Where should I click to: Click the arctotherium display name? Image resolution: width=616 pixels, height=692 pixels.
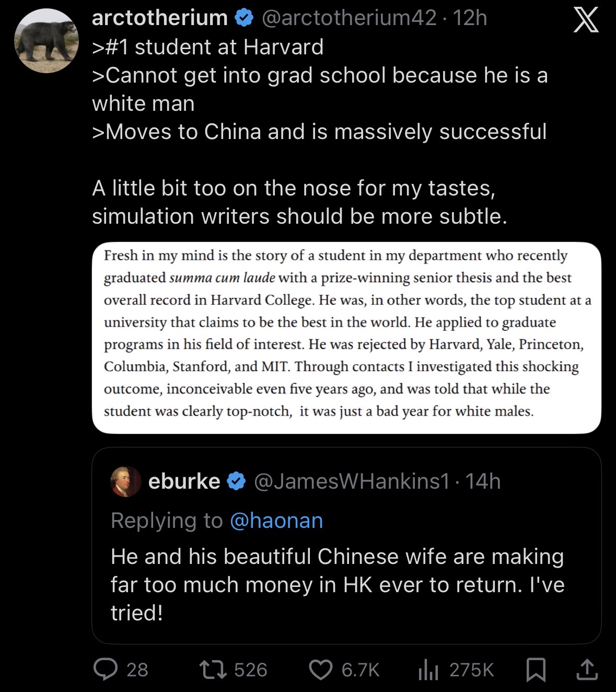tap(159, 18)
